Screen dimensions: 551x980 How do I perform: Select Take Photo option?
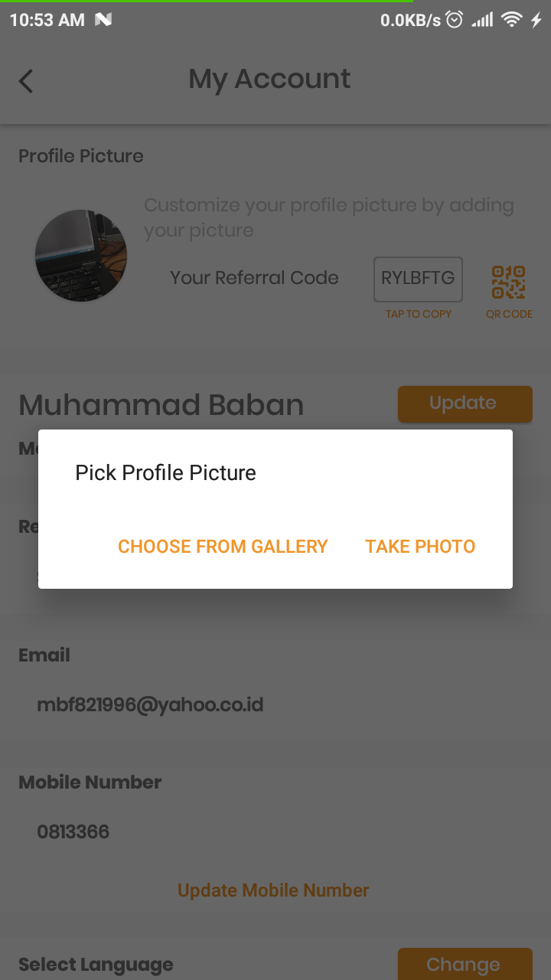[420, 547]
